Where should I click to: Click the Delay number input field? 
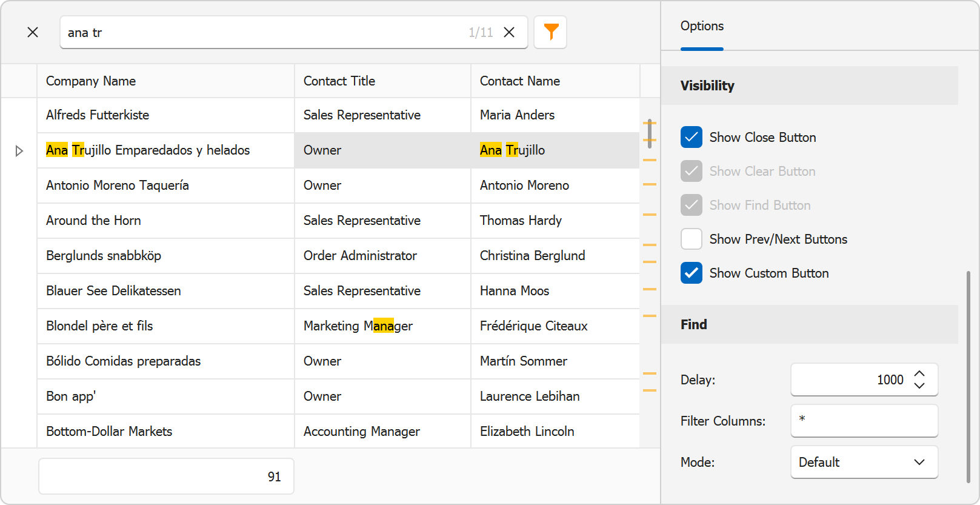(x=848, y=380)
